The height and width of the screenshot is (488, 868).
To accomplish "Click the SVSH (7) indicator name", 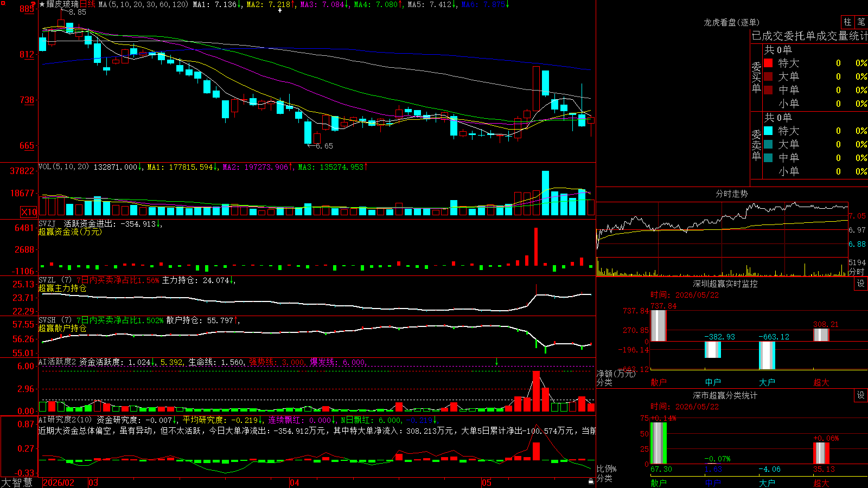I will coord(55,320).
